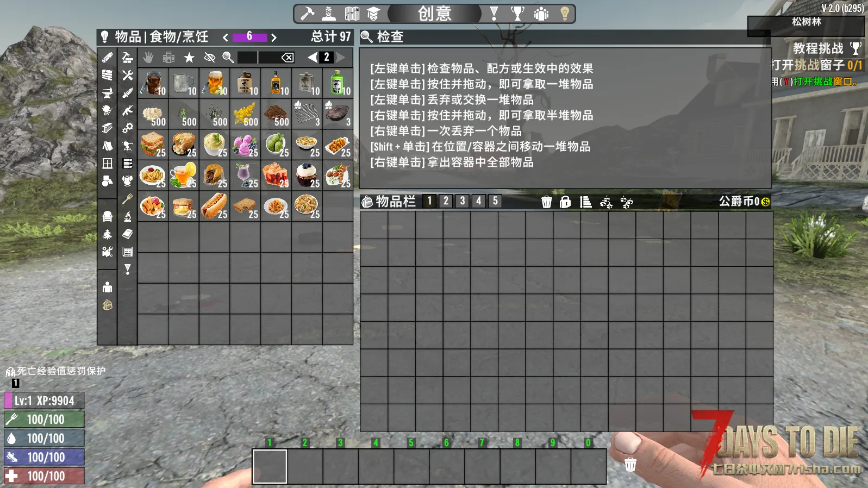Screen dimensions: 868x488
Task: Open the skills graduation cap tab
Action: [373, 14]
